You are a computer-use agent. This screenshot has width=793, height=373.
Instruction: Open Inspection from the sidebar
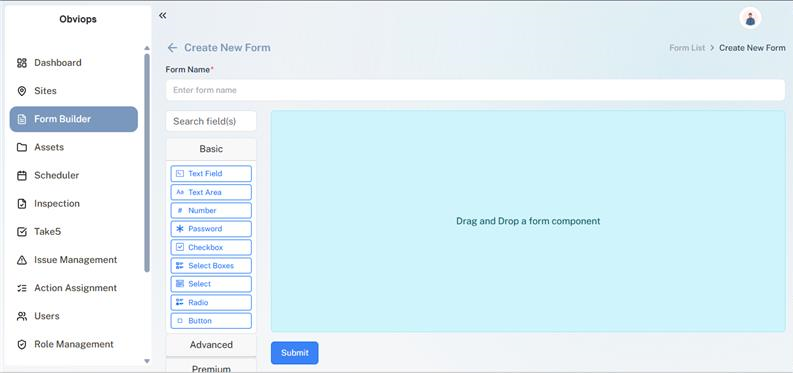click(x=73, y=204)
